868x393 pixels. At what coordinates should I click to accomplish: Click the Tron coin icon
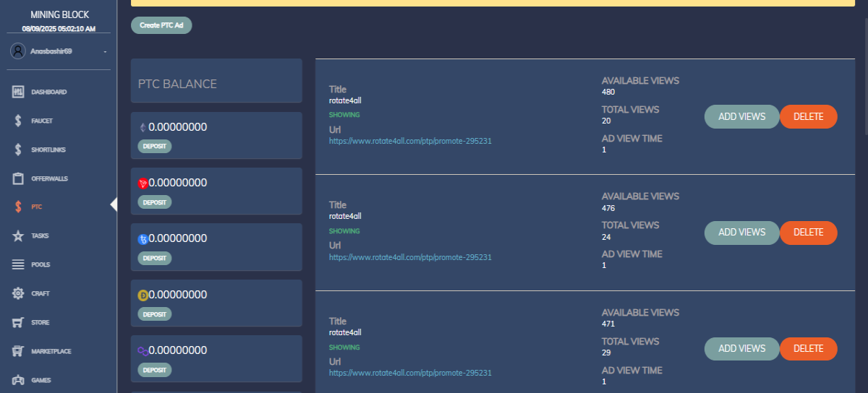point(142,183)
